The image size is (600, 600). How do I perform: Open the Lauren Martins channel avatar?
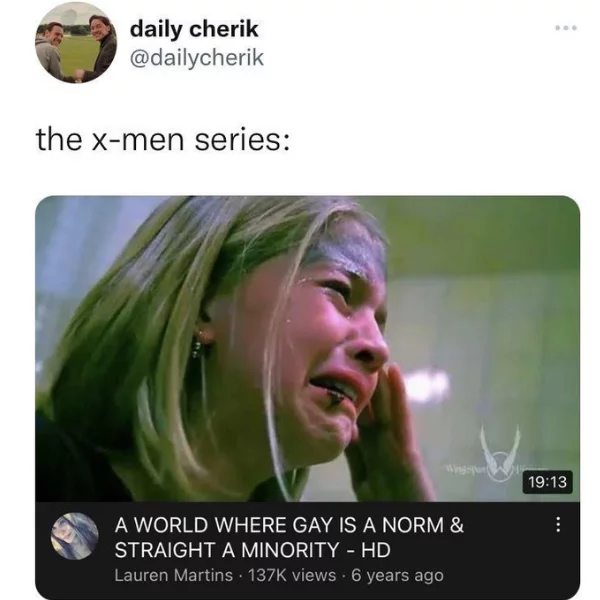(75, 536)
